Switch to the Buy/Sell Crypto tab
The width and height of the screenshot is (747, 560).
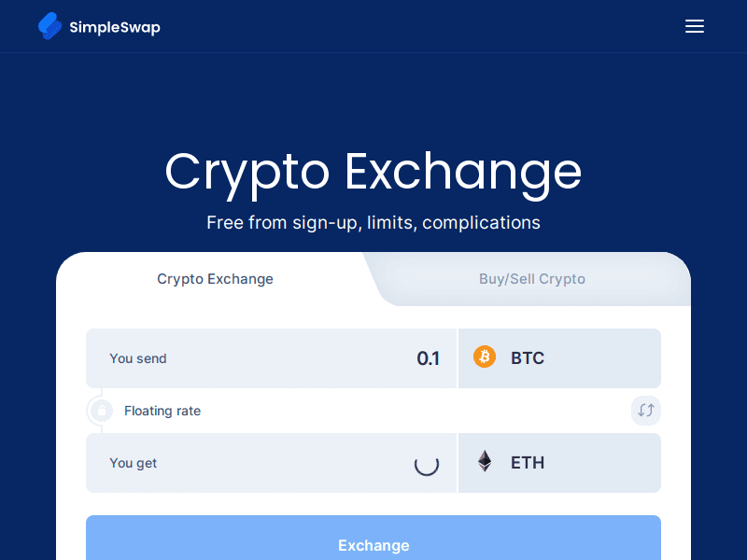[x=530, y=278]
